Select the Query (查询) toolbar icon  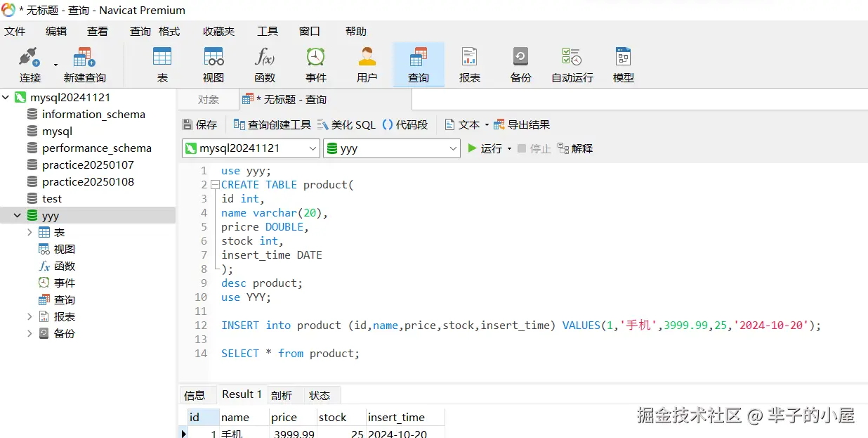click(x=419, y=65)
